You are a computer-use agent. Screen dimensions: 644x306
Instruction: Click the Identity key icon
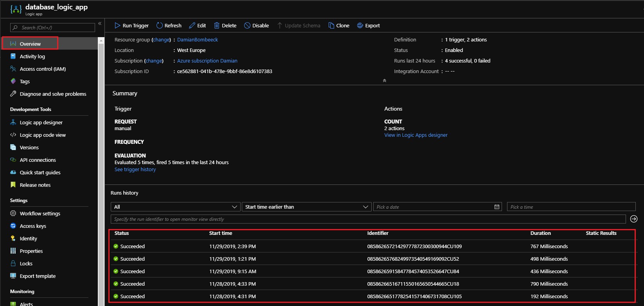click(13, 238)
